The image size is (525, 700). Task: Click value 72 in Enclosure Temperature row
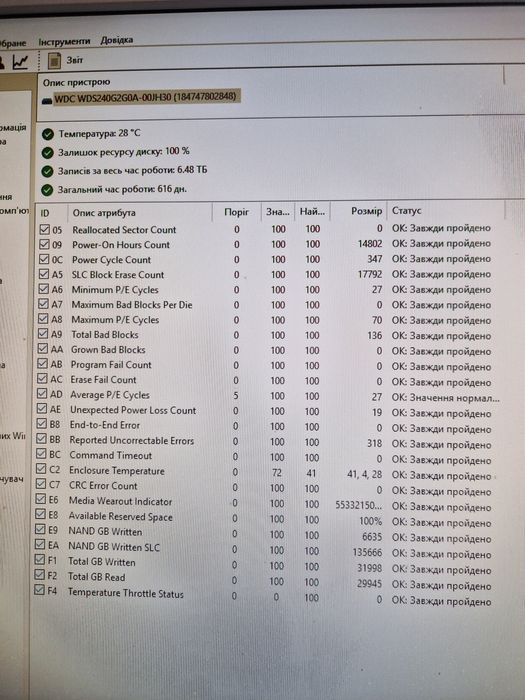coord(277,472)
